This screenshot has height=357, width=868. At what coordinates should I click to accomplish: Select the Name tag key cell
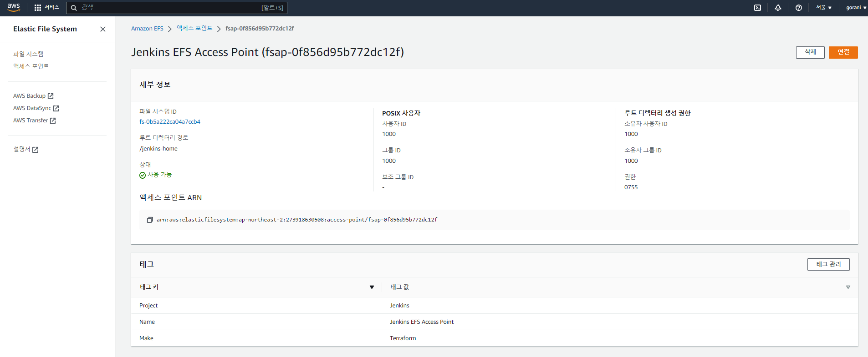click(x=147, y=322)
